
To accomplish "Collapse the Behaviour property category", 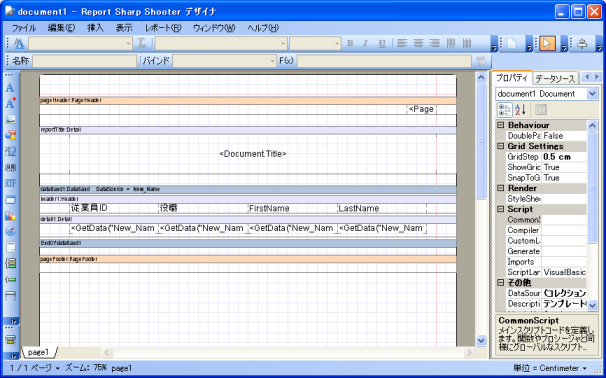I will coord(501,125).
